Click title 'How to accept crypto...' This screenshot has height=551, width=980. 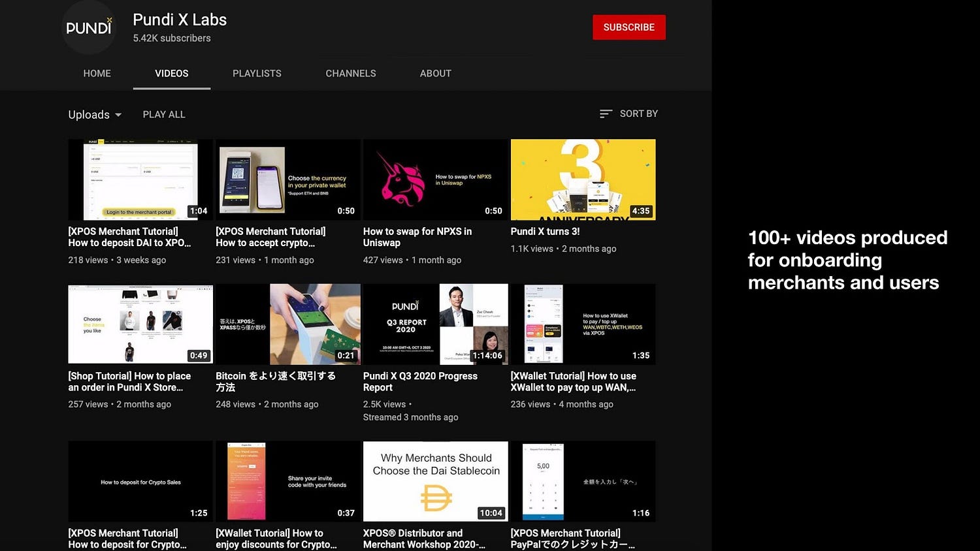(270, 237)
